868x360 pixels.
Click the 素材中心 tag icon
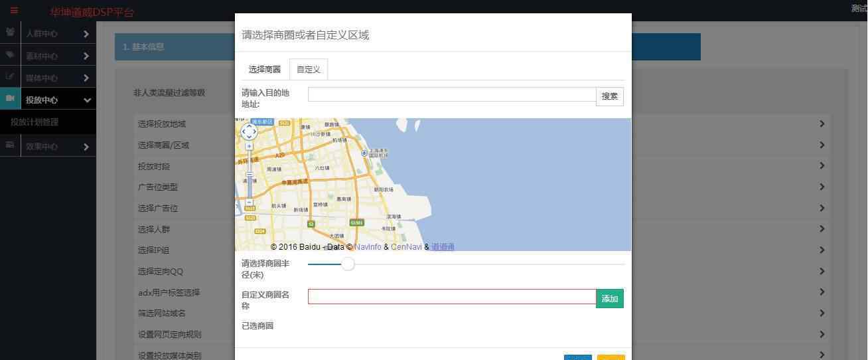(x=10, y=55)
